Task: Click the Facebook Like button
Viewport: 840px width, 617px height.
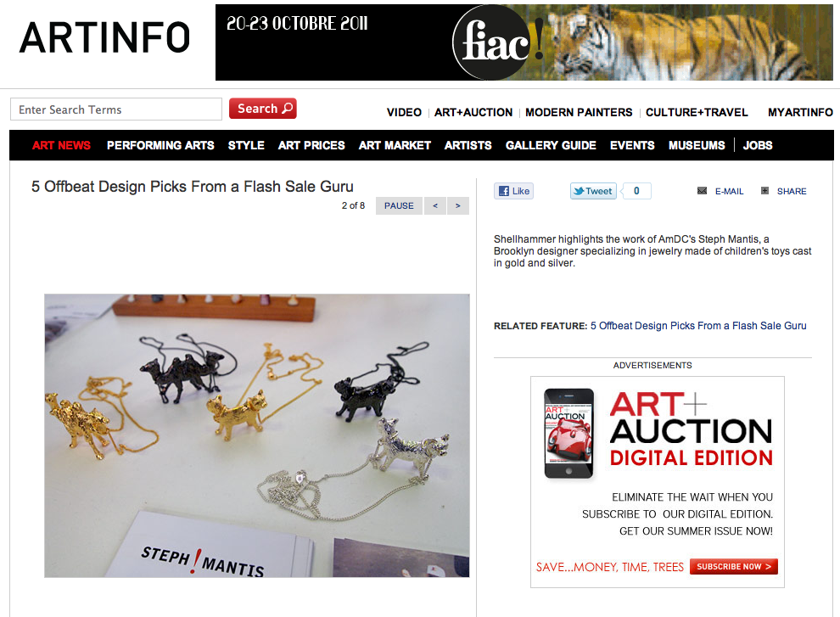Action: pos(513,191)
